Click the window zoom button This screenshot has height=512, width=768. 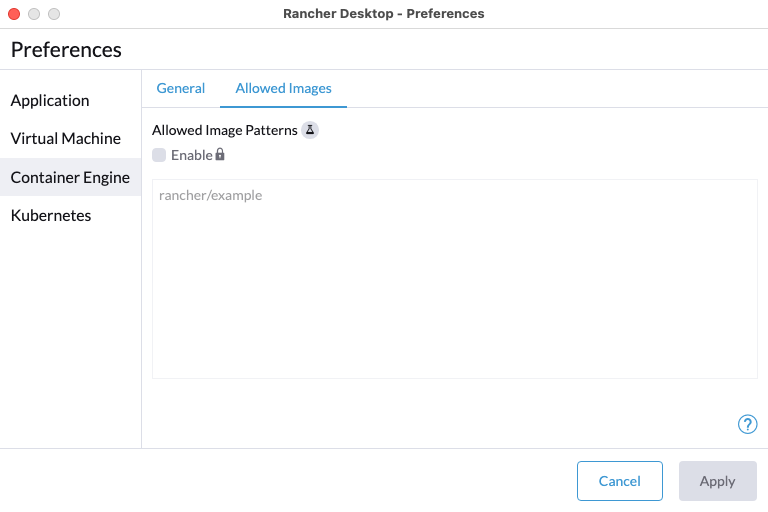click(54, 14)
